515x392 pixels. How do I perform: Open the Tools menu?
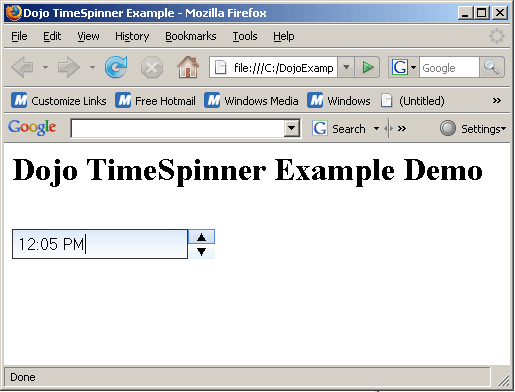[245, 36]
